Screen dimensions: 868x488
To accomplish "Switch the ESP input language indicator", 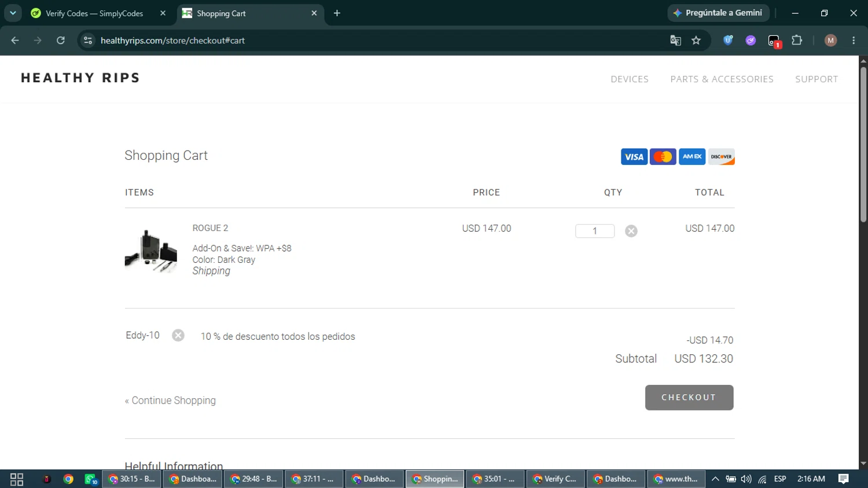I will click(x=780, y=479).
